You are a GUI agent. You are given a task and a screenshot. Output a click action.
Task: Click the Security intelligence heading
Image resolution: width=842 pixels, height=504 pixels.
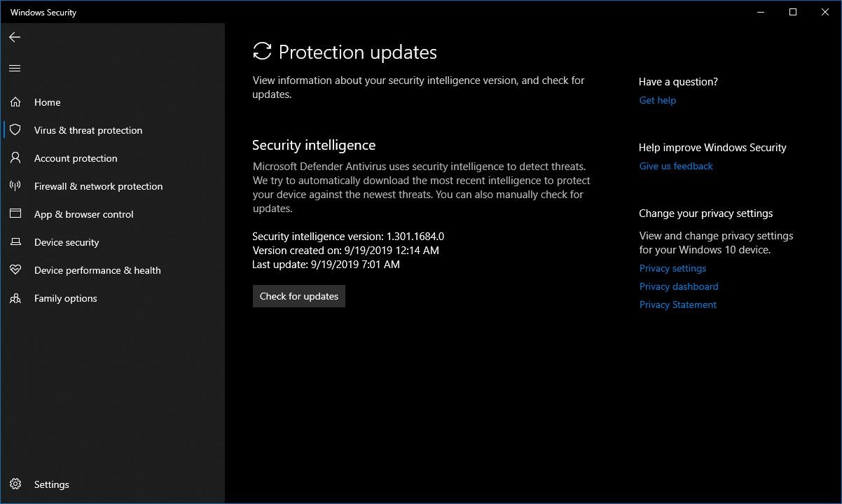point(314,145)
